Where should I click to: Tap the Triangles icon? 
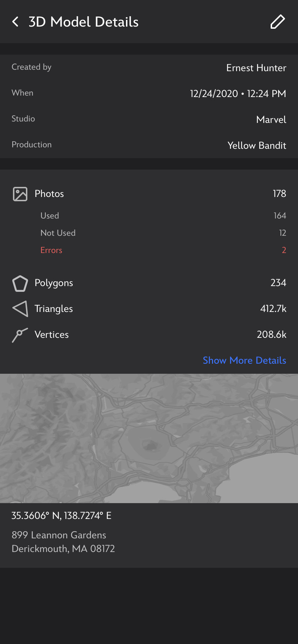click(20, 309)
